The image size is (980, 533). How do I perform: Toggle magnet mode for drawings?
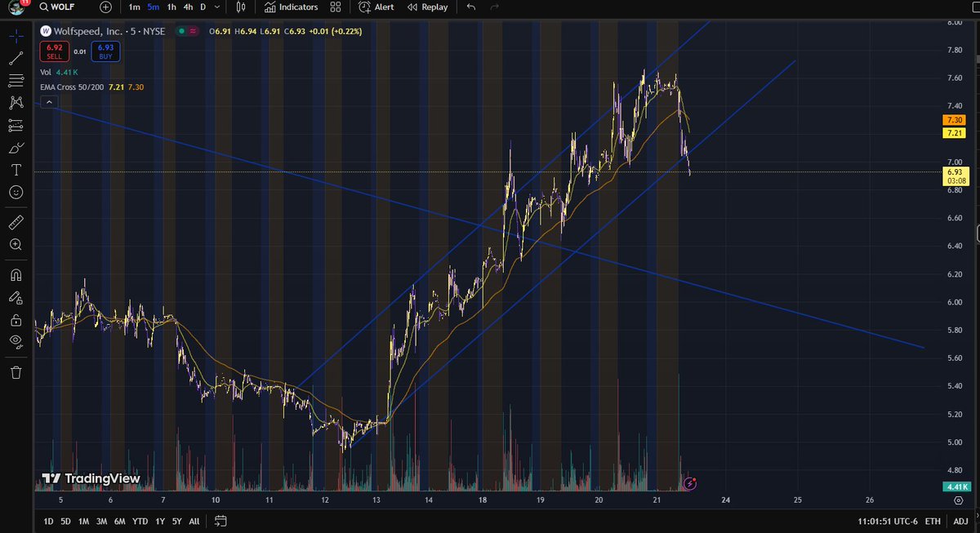pos(16,275)
